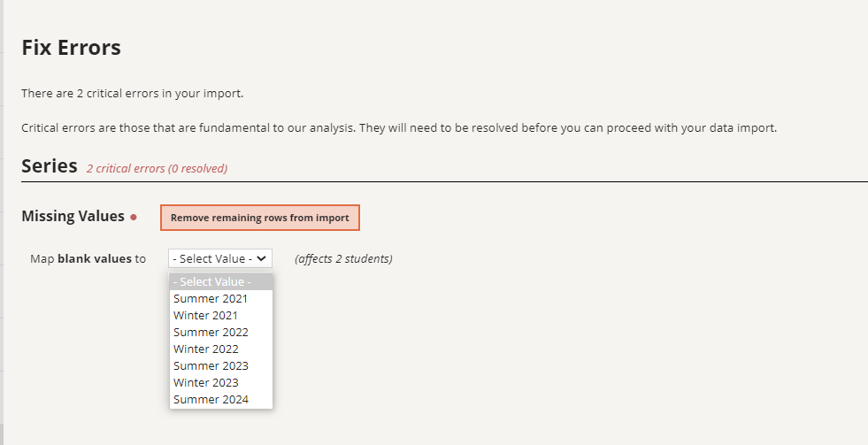Screen dimensions: 868x445
Task: Select Summer 2021 from the list
Action: pos(221,298)
